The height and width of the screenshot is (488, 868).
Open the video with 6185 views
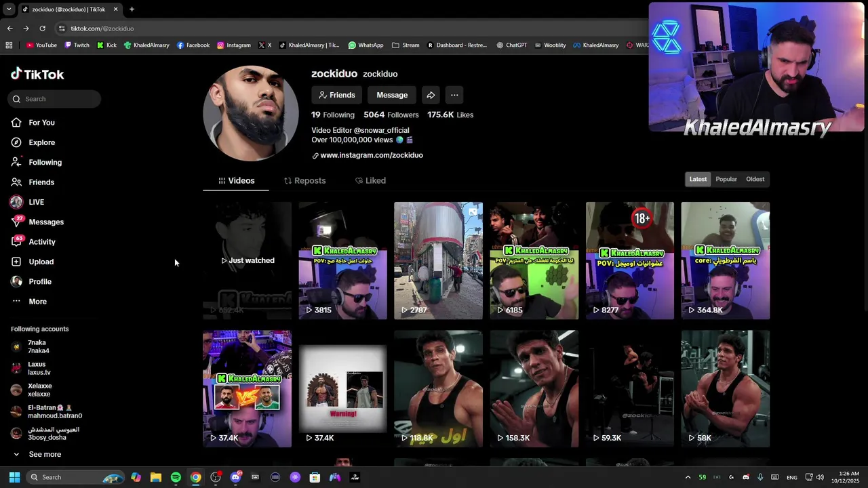534,260
